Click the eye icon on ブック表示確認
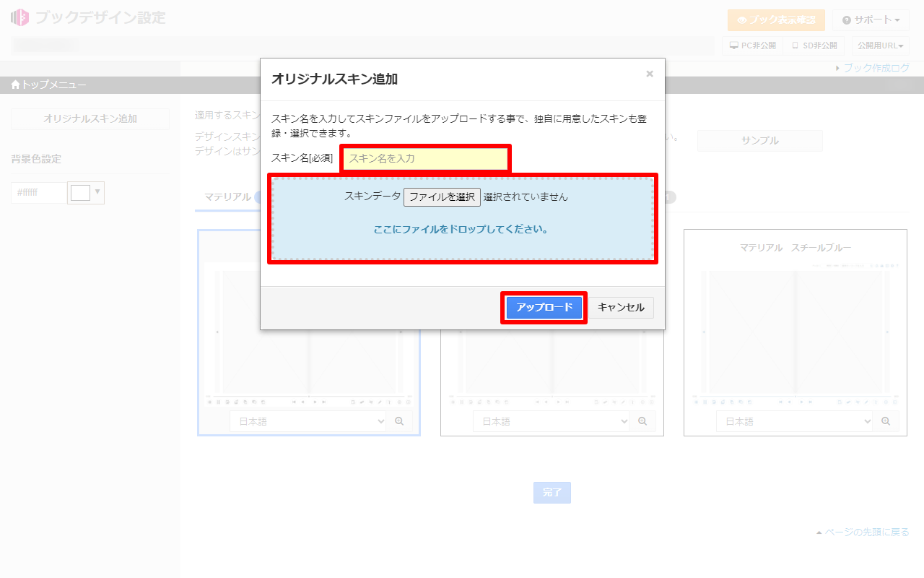This screenshot has height=578, width=924. tap(741, 20)
